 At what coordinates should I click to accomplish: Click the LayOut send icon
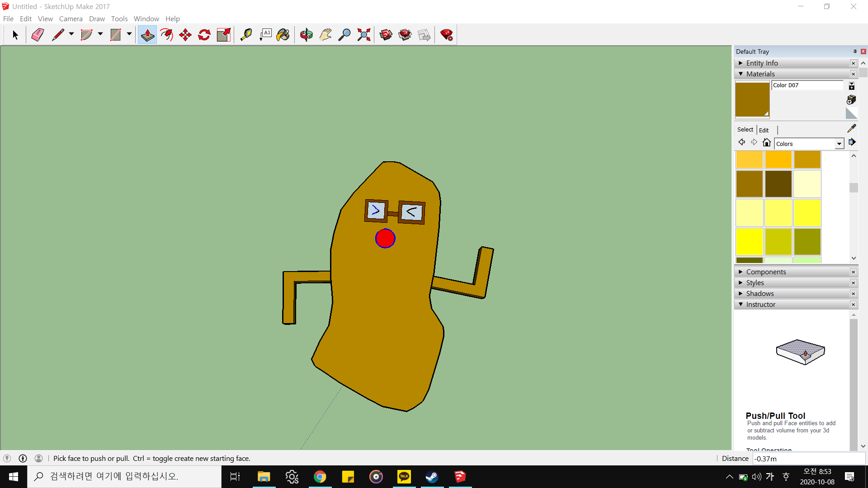pos(424,35)
